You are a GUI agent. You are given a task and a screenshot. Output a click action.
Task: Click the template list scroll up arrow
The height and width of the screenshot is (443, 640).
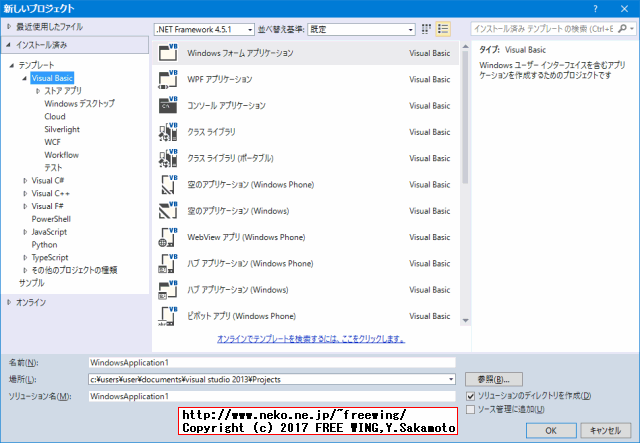pyautogui.click(x=465, y=47)
